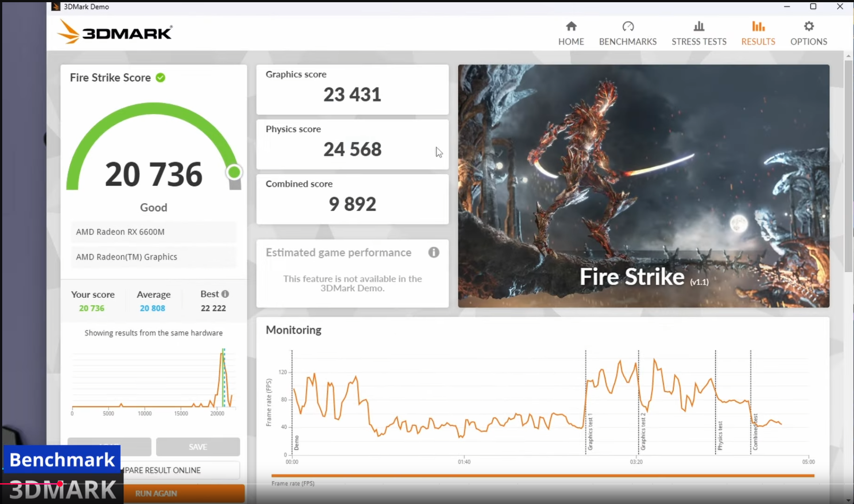This screenshot has height=504, width=854.
Task: Click info icon next to Best score
Action: (225, 294)
